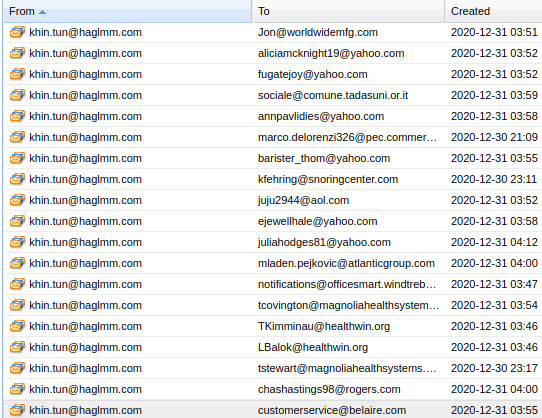Select recipient sociale@comune.tadasuni.or.it
Image resolution: width=542 pixels, height=418 pixels.
(x=333, y=95)
